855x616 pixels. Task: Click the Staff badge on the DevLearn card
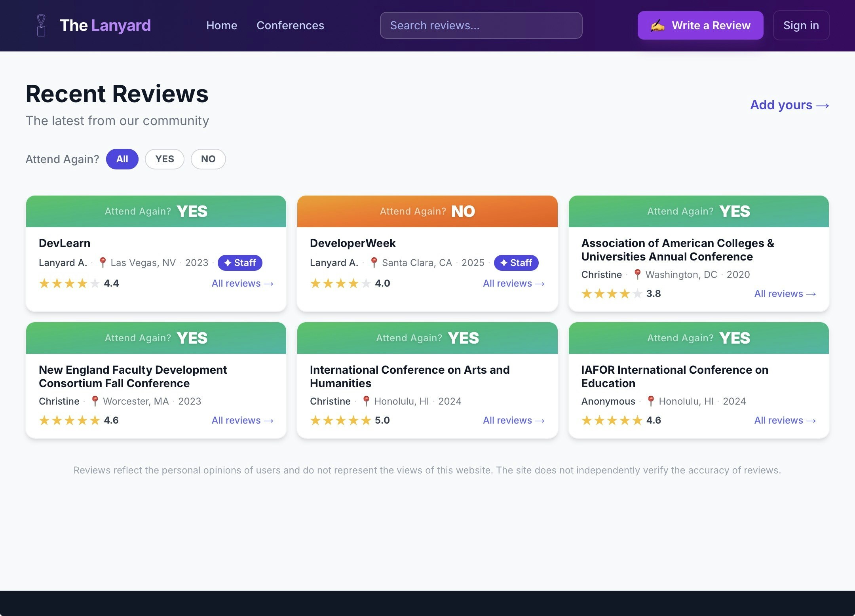coord(240,263)
